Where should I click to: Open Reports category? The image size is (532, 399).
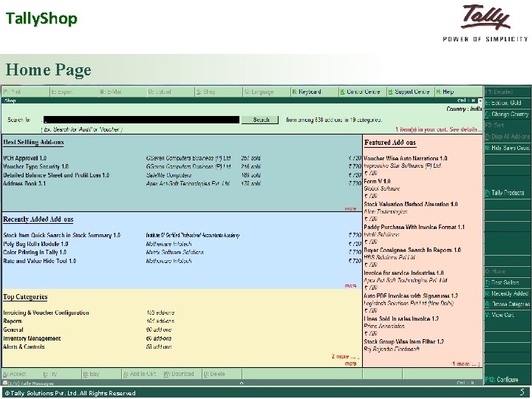(x=13, y=321)
